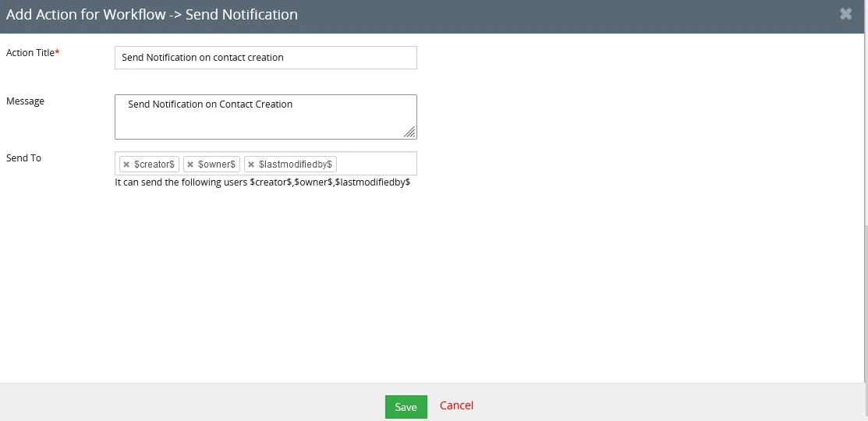Remove the $lastmodifiedby$ recipient tag

[251, 165]
